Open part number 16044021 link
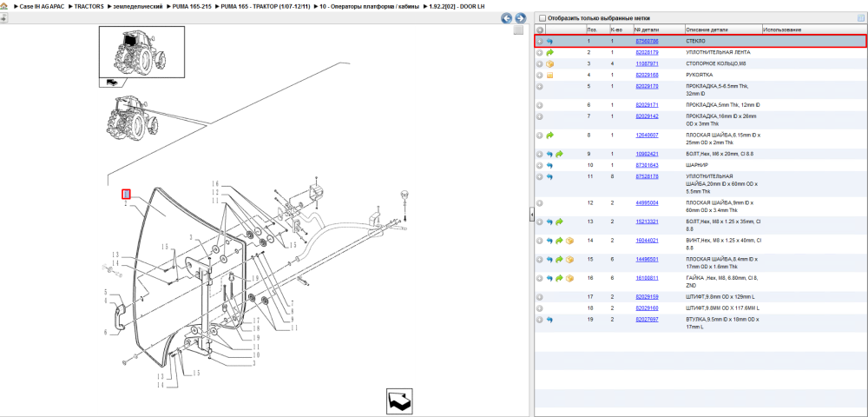 coord(647,241)
